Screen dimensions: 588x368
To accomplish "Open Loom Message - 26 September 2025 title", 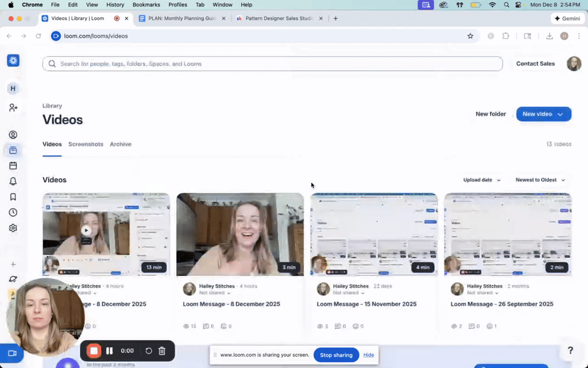I will click(502, 304).
